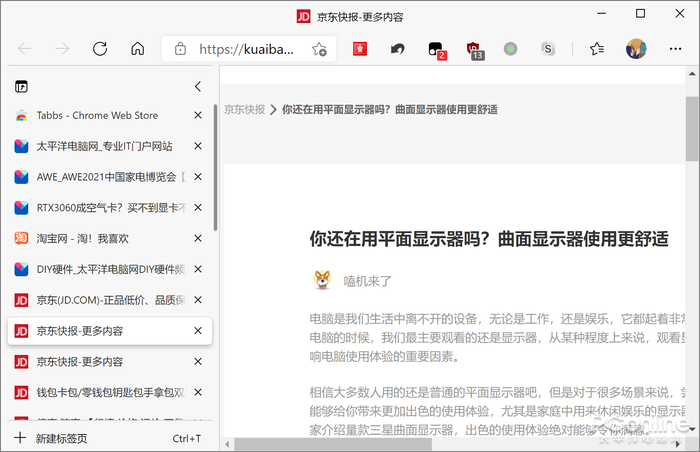Open the Favorites list in the toolbar
Viewport: 700px width, 452px height.
pyautogui.click(x=597, y=49)
